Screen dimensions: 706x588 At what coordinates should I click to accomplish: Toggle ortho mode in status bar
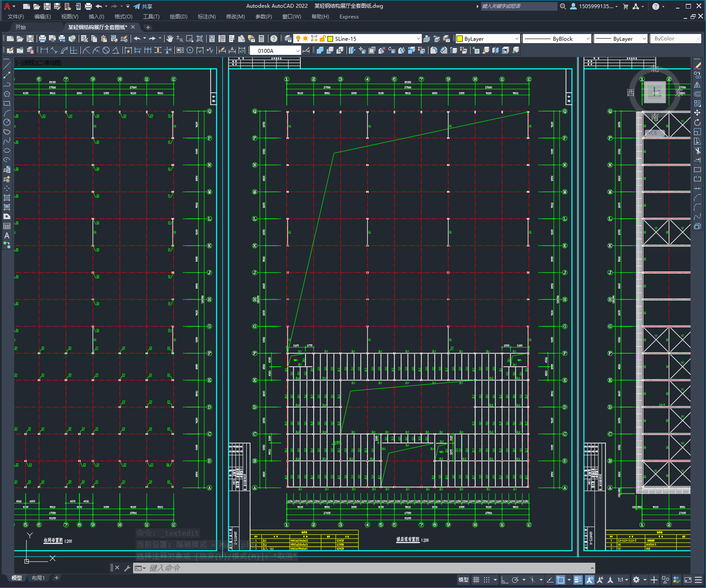tap(505, 580)
